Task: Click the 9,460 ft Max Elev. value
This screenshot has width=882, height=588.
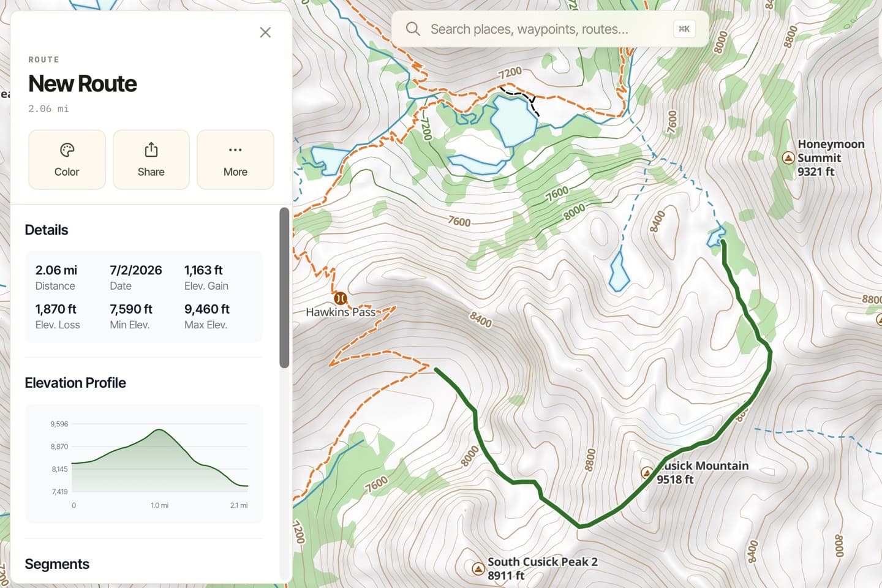Action: tap(207, 309)
